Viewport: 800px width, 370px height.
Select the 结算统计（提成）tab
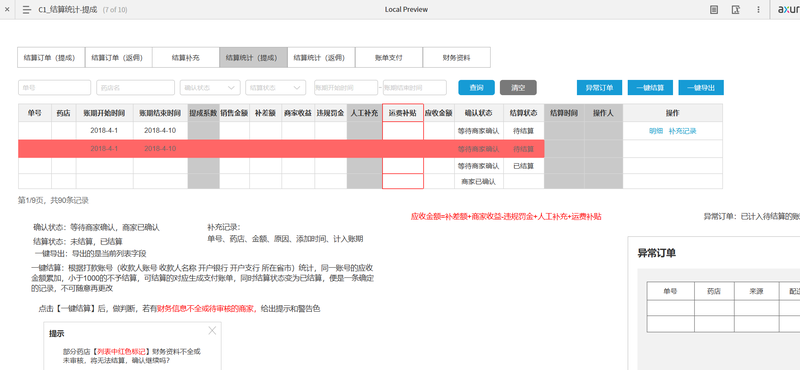click(x=254, y=58)
